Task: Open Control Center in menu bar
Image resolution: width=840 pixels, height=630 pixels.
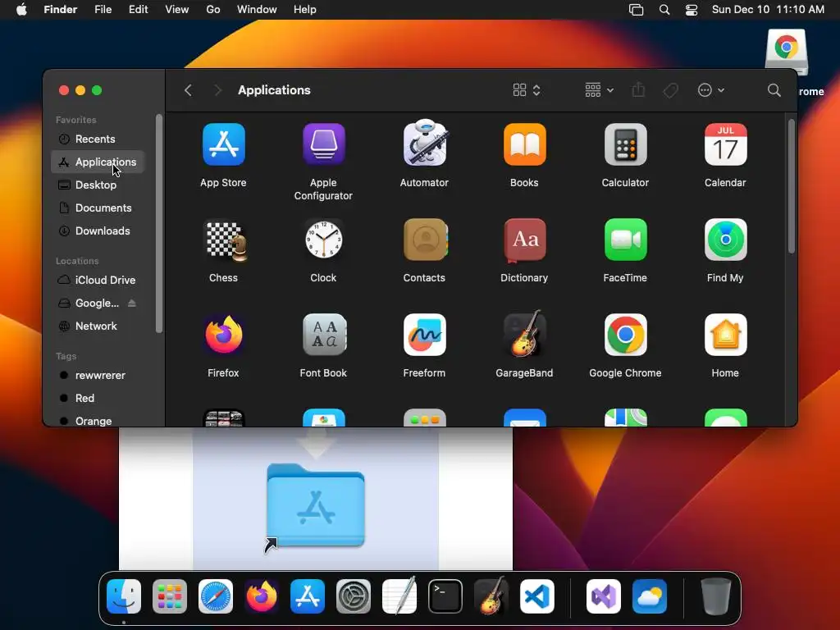Action: point(692,10)
